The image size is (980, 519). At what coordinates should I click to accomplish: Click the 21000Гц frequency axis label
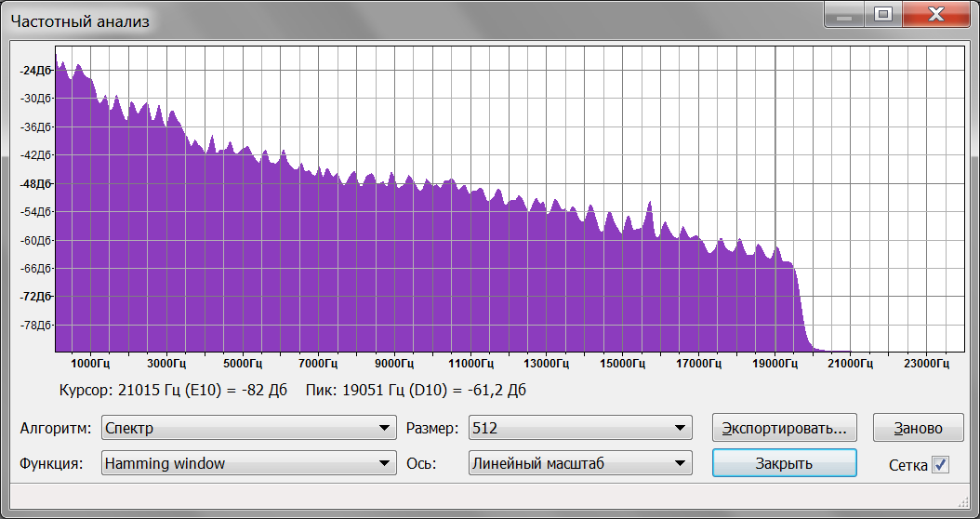click(x=850, y=363)
